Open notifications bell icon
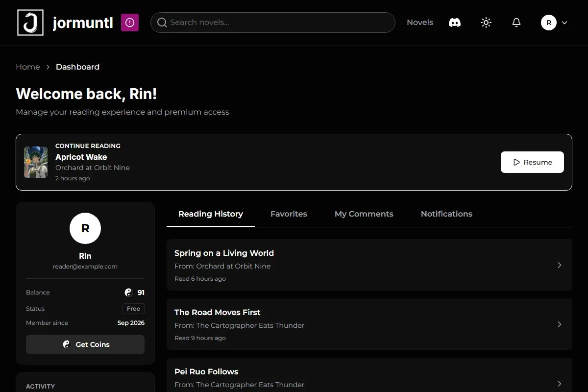 [516, 23]
